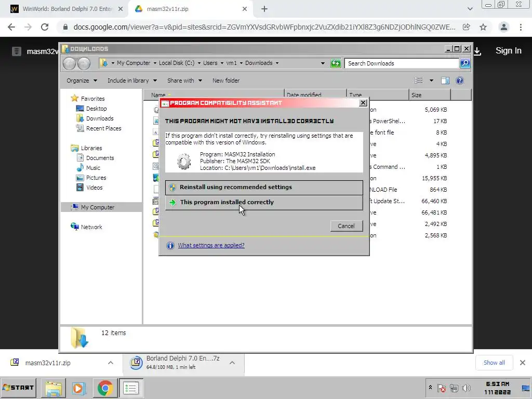Sort by Name column header

point(214,95)
